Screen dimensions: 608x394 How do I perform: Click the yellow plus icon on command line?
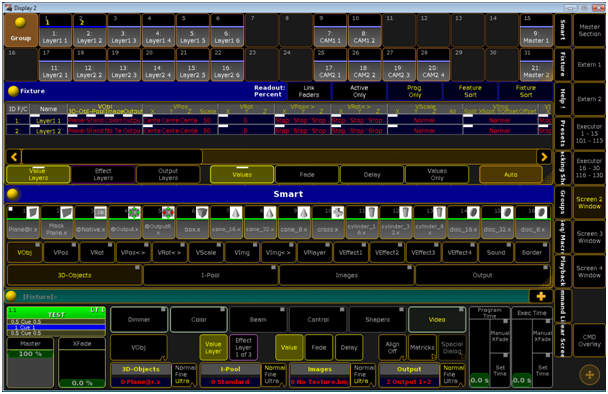pyautogui.click(x=541, y=296)
